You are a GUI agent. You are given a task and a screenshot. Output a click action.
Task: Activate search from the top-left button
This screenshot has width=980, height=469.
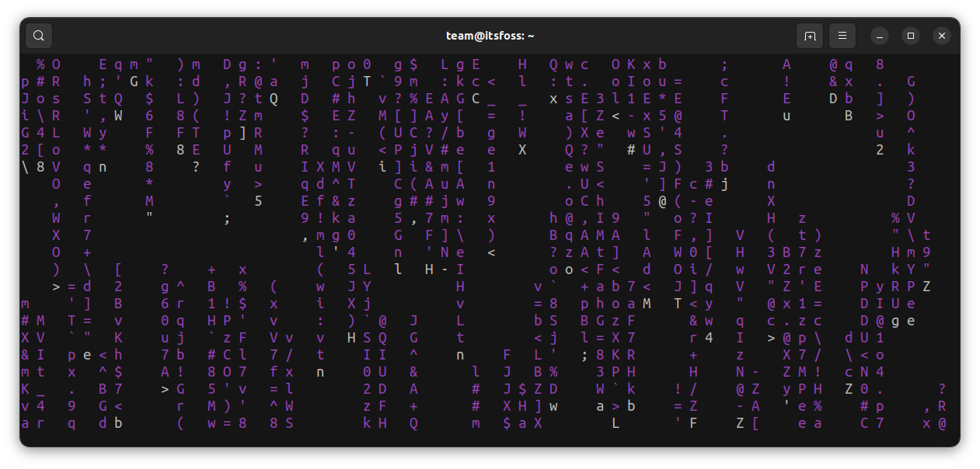point(38,35)
